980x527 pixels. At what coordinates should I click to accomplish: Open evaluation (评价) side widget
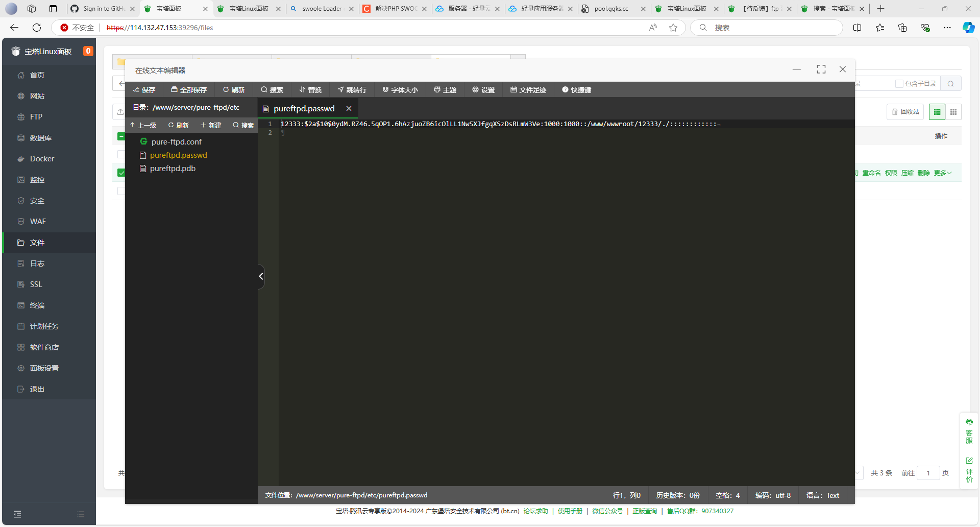pyautogui.click(x=969, y=470)
